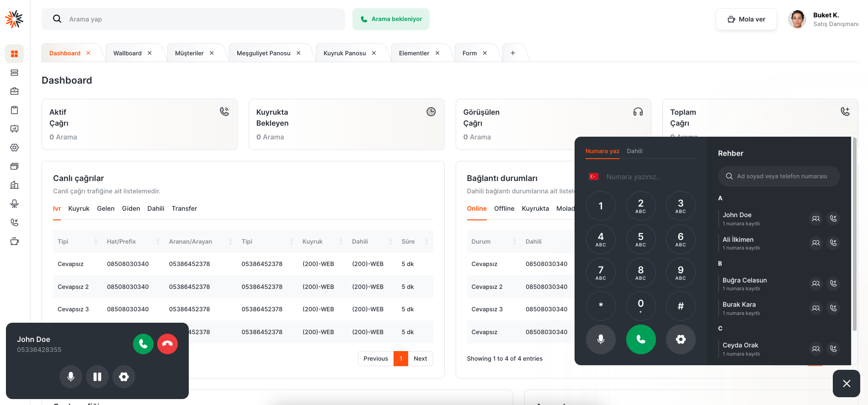Image resolution: width=868 pixels, height=405 pixels.
Task: Close the dialer panel with X button
Action: click(x=846, y=384)
